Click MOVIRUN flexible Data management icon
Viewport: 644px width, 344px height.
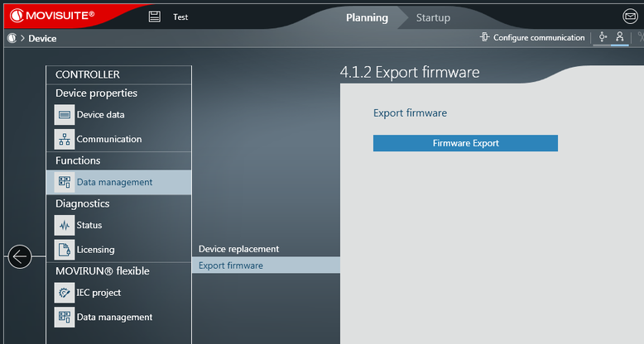coord(65,318)
